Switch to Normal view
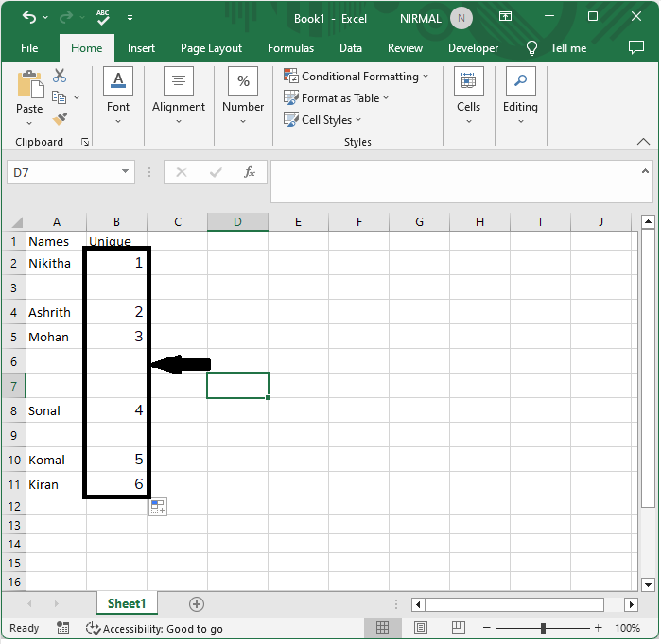The height and width of the screenshot is (644, 661). tap(382, 628)
